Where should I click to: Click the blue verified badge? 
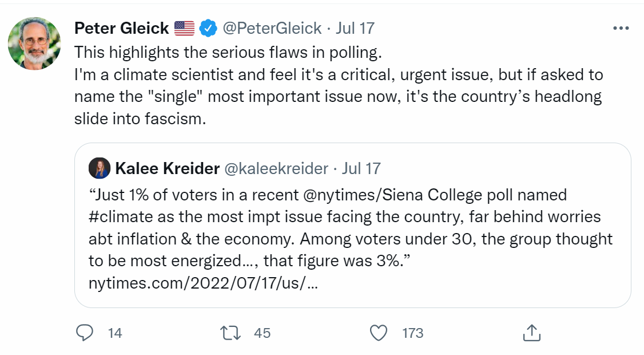208,29
